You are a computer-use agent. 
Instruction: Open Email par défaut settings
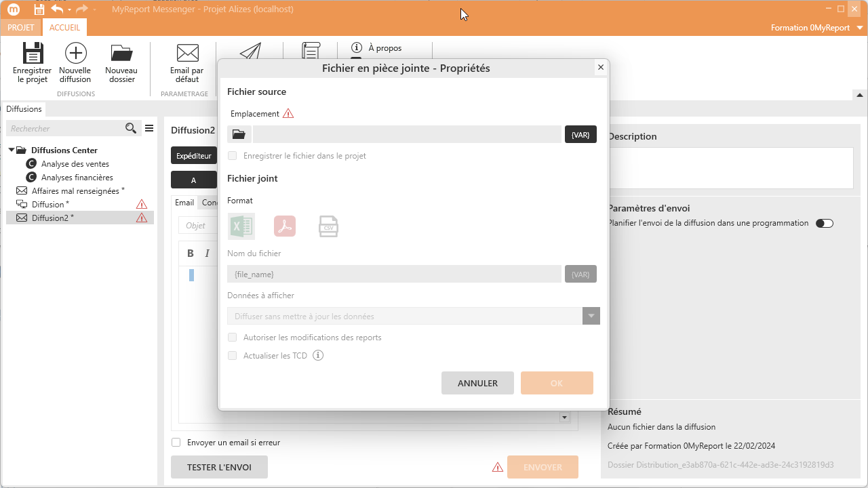coord(187,54)
